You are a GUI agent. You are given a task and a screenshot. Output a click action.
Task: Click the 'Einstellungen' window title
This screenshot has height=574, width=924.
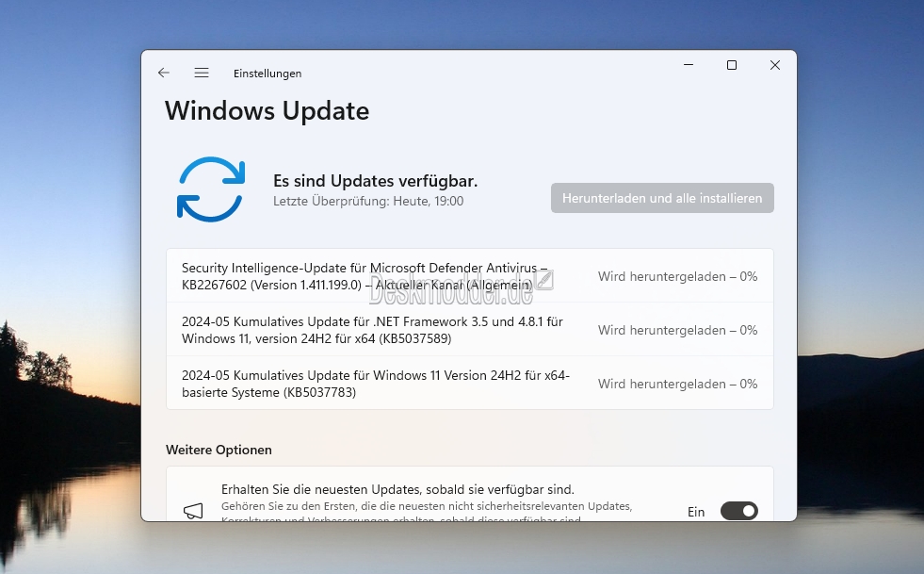pos(267,74)
